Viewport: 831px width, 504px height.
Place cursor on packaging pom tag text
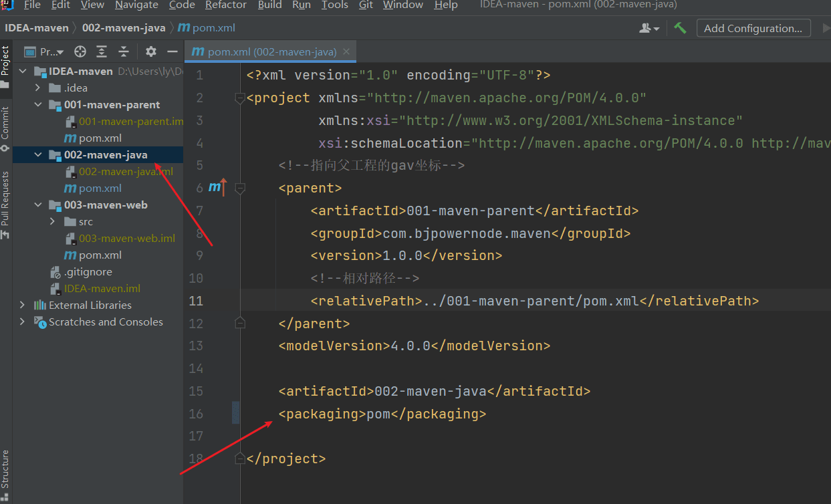[x=382, y=414]
